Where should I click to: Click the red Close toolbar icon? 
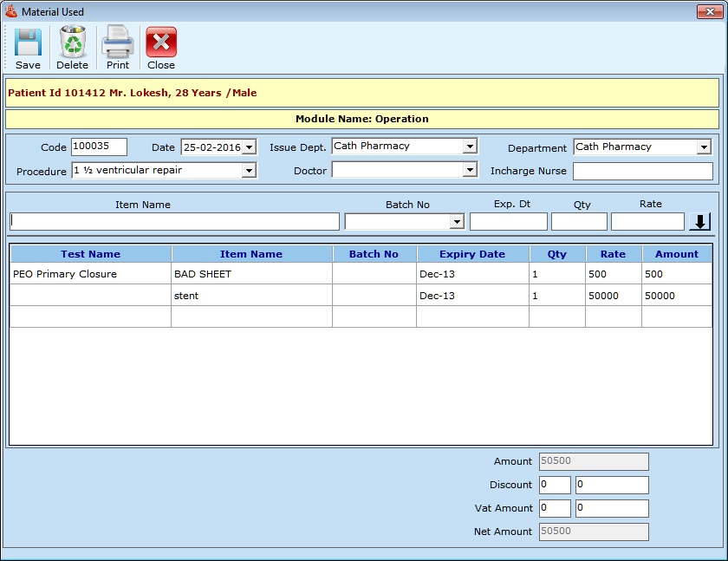pos(161,42)
